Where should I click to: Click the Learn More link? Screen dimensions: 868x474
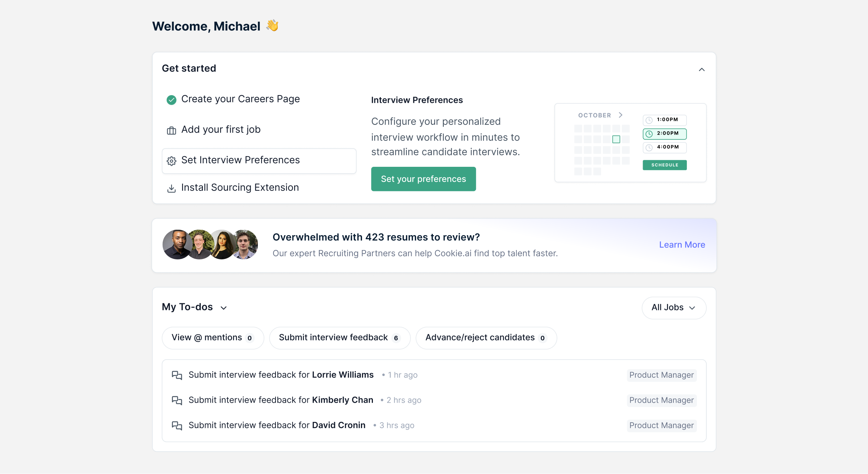[x=682, y=245]
